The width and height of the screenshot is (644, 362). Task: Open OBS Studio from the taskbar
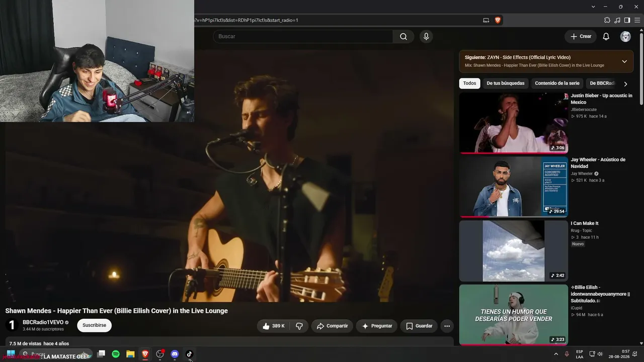(x=160, y=354)
